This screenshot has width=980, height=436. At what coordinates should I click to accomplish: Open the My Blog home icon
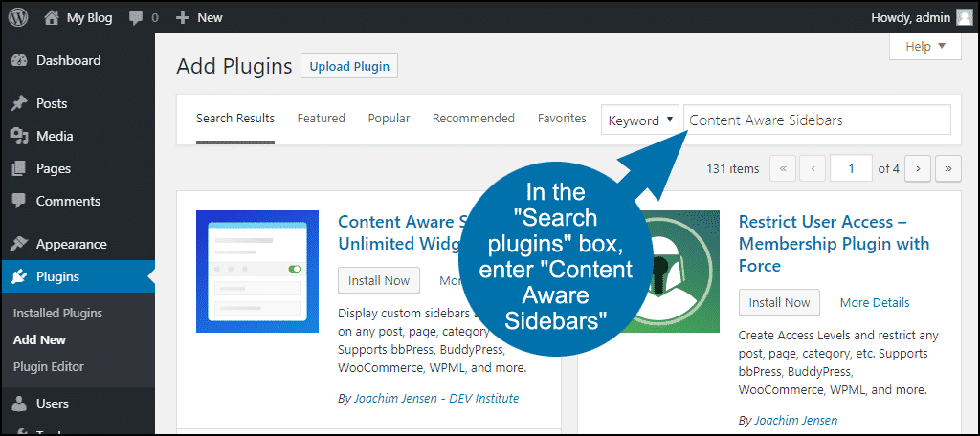pyautogui.click(x=52, y=17)
